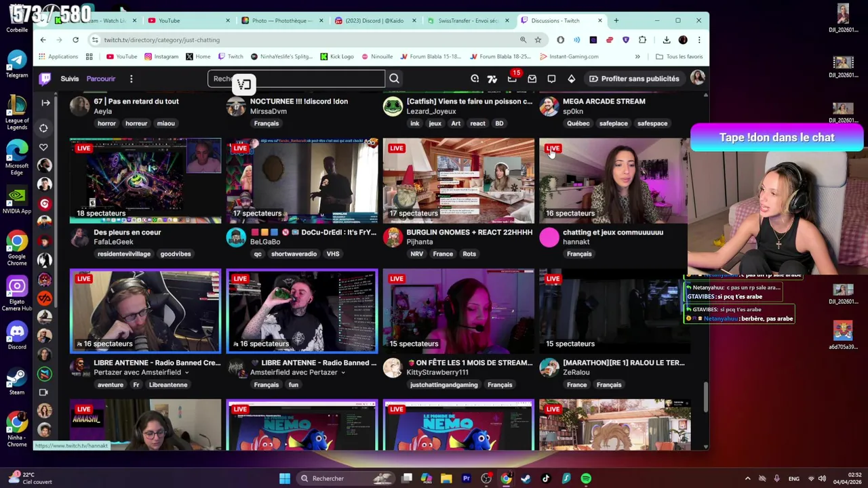This screenshot has height=488, width=868.
Task: Click the justchattingandgaming tag under KittyStrawberry111
Action: (443, 385)
